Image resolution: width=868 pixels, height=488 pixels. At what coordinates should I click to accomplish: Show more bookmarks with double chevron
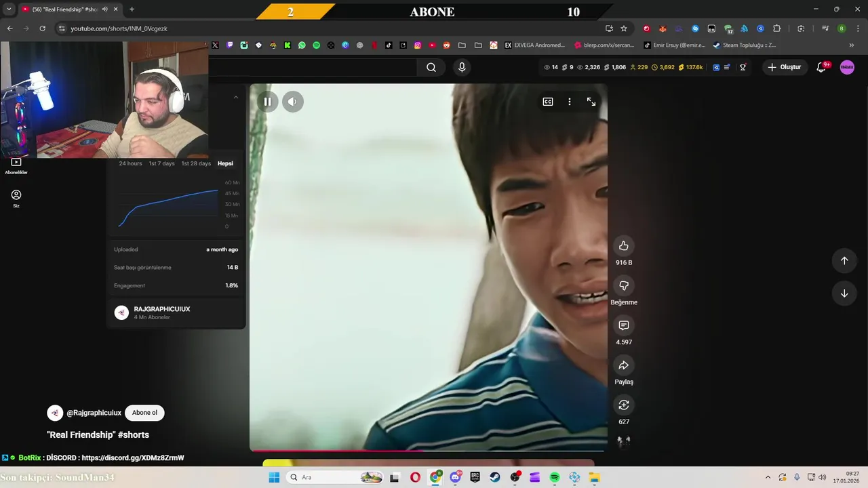852,45
